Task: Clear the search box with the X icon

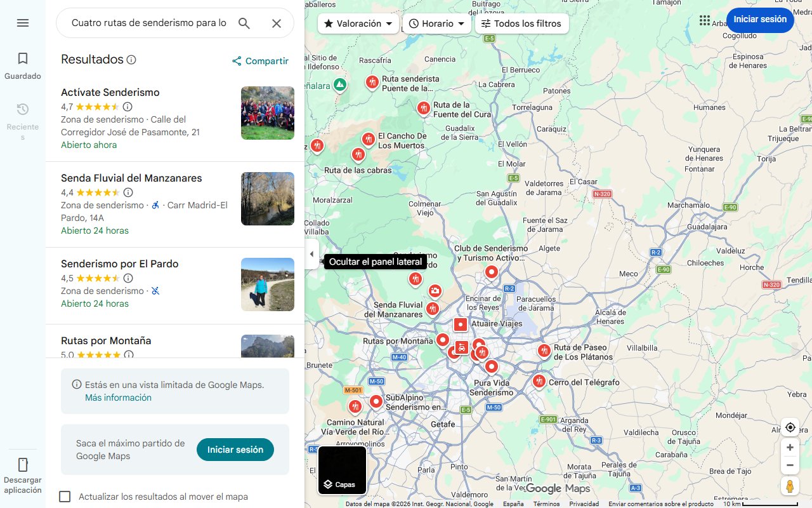Action: tap(277, 23)
